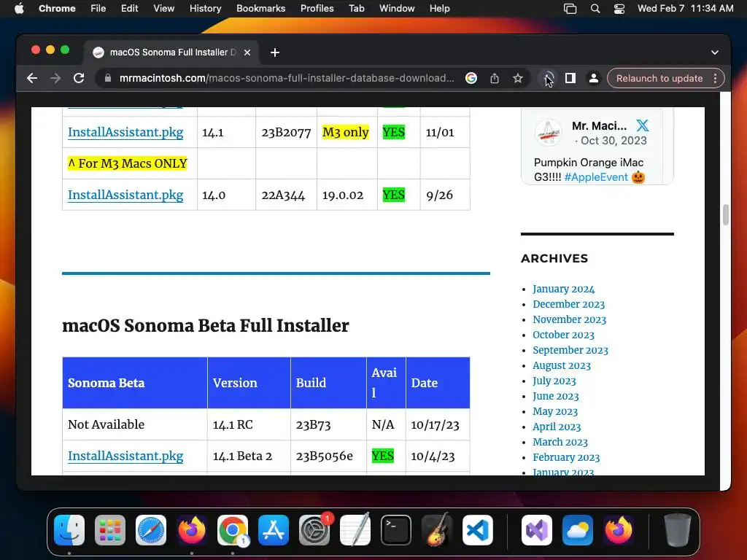The height and width of the screenshot is (560, 747).
Task: Click #AppleEvent hashtag in tweet
Action: tap(596, 177)
